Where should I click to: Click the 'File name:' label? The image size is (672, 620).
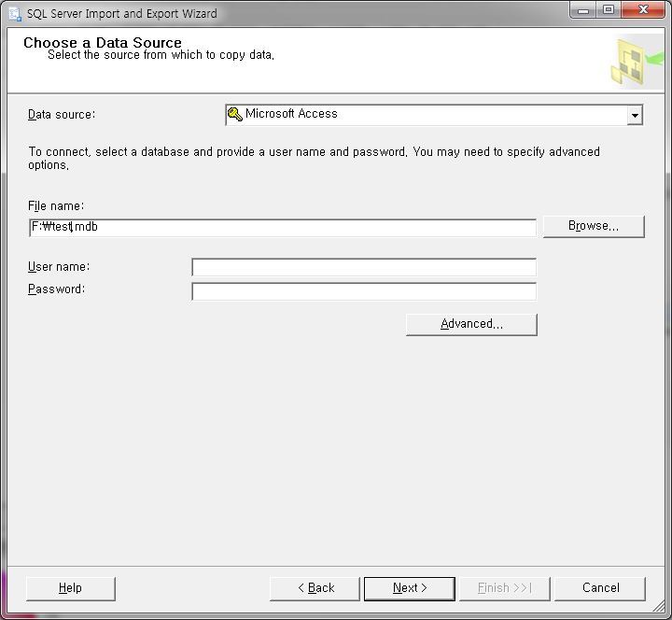tap(56, 206)
